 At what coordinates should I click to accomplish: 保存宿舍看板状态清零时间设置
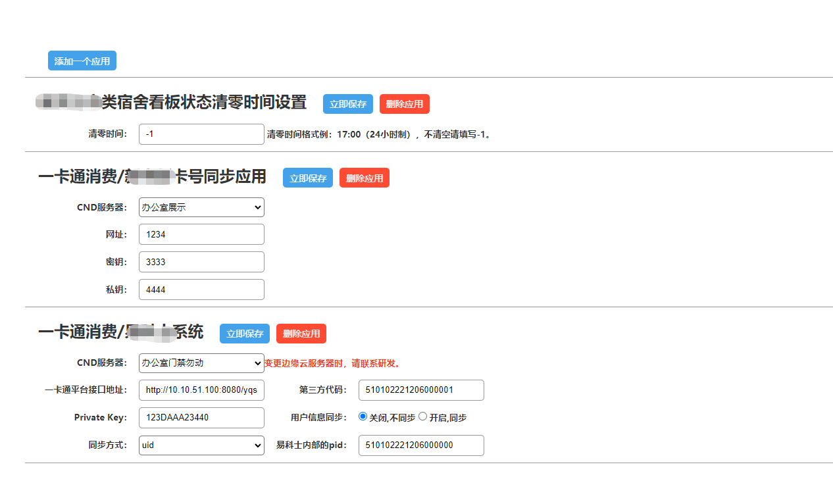(347, 104)
